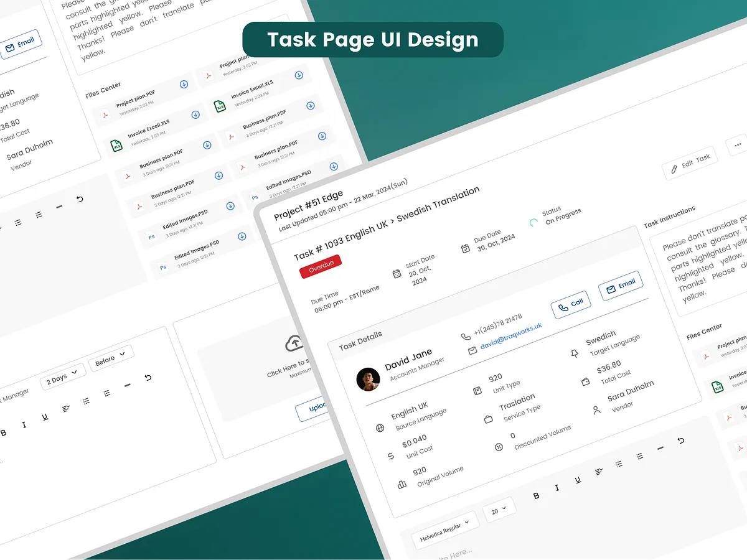Click discount badge icon beside Discounted Volume
Viewport: 747px width, 560px height.
point(499,447)
